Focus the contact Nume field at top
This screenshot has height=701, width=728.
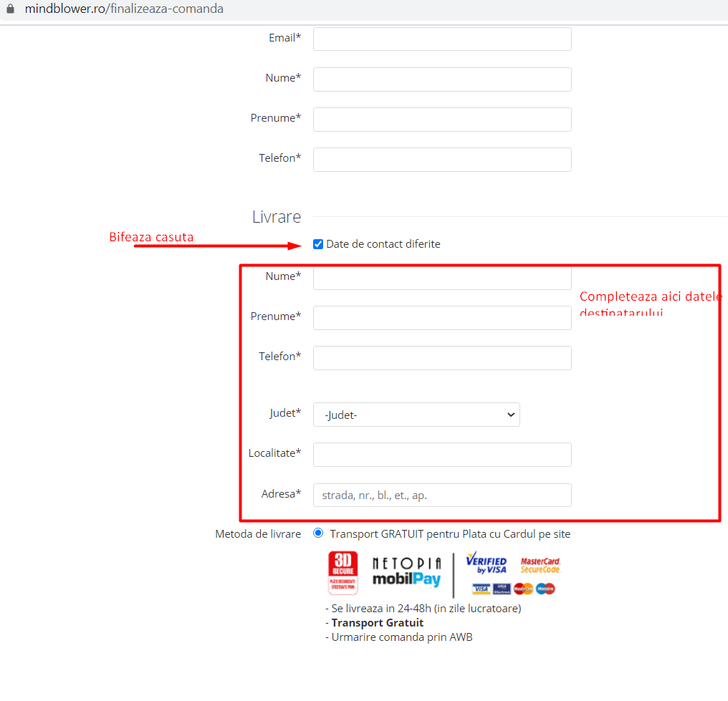click(442, 79)
